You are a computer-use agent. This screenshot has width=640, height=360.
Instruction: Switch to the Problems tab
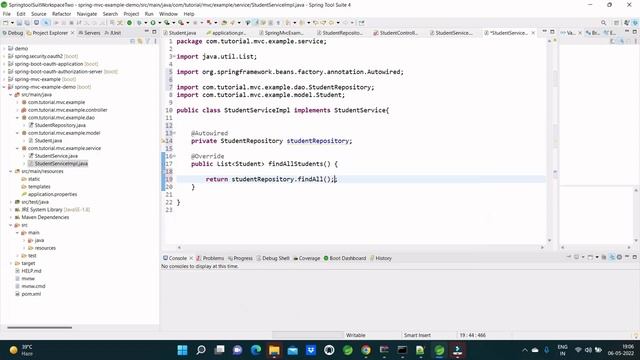[x=210, y=258]
